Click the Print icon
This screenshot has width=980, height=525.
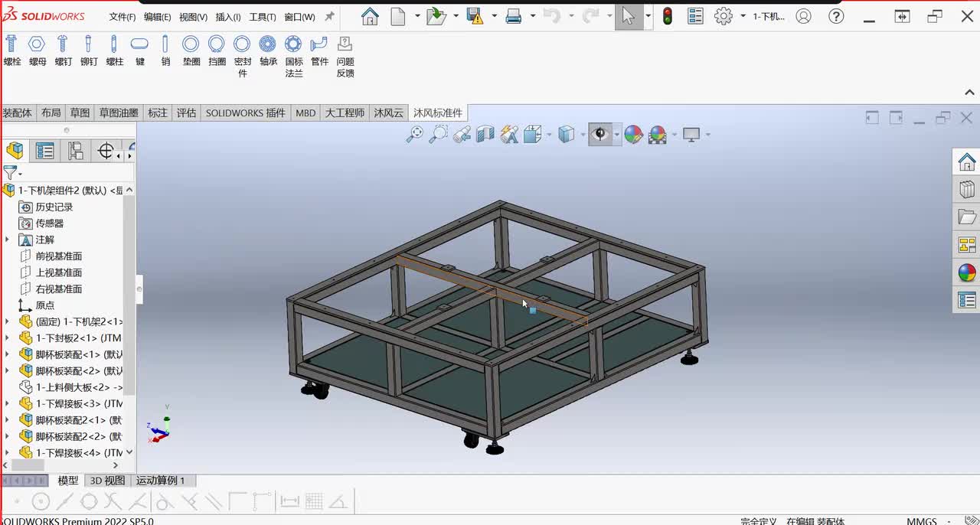point(514,16)
